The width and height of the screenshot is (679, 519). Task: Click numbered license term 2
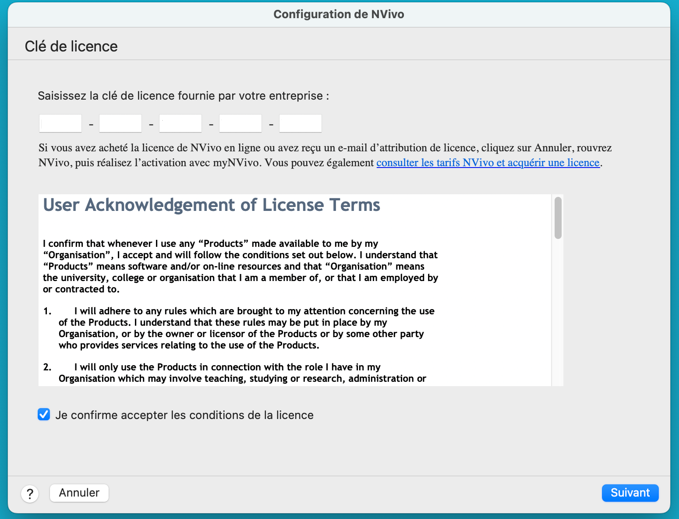pos(240,373)
